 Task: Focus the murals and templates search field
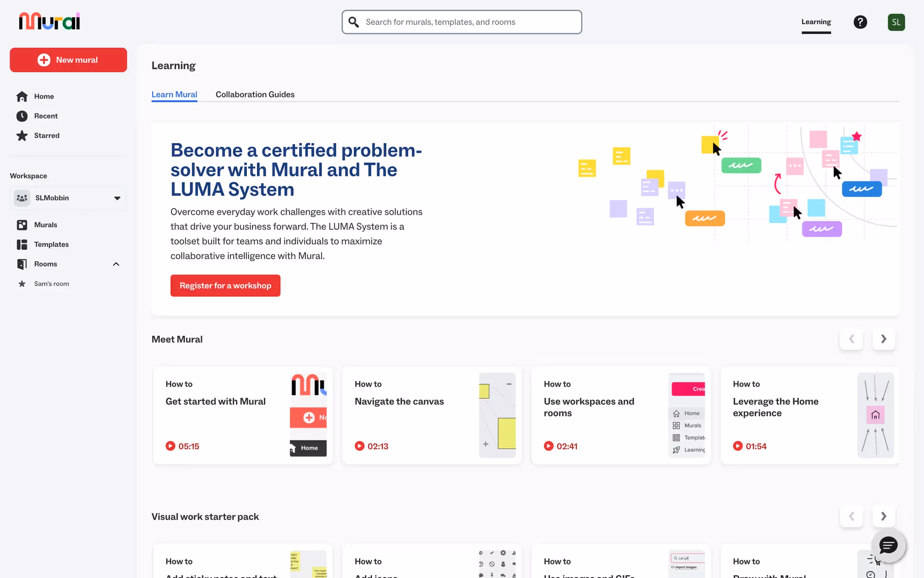[462, 22]
